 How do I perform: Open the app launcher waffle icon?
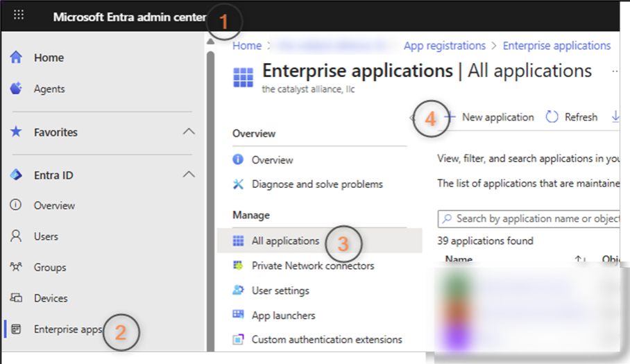click(x=19, y=15)
